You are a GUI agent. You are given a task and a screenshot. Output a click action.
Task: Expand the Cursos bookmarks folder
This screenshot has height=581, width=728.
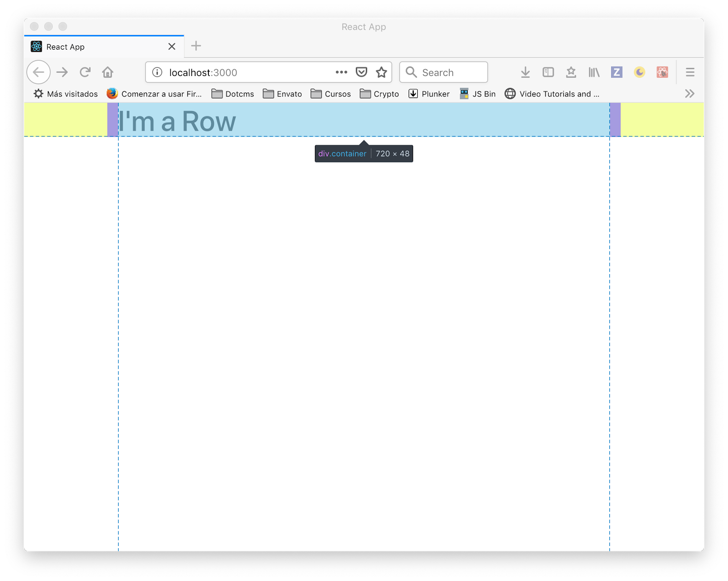[331, 94]
